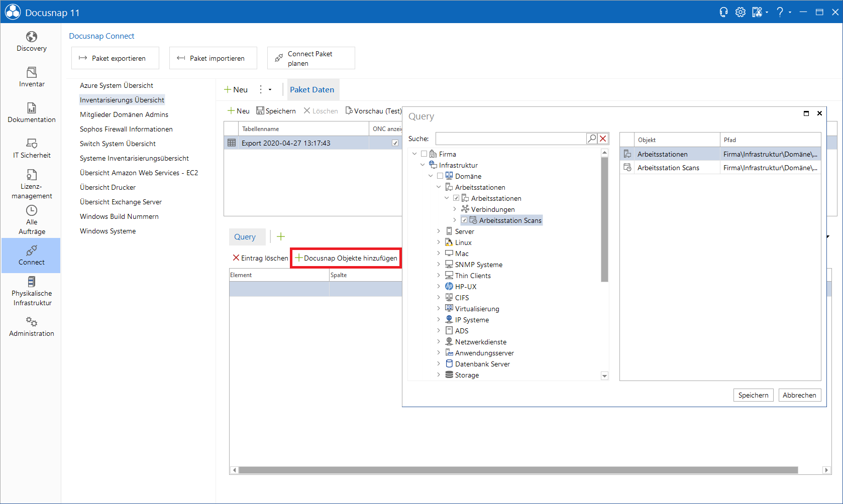Click Abbrechen in Query dialog
Screen dimensions: 843x504
click(x=799, y=395)
